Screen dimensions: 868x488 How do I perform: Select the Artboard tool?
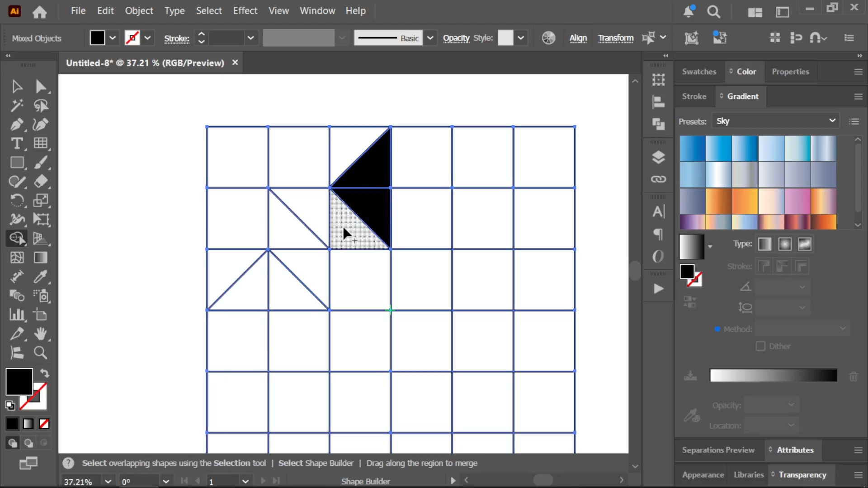[41, 314]
